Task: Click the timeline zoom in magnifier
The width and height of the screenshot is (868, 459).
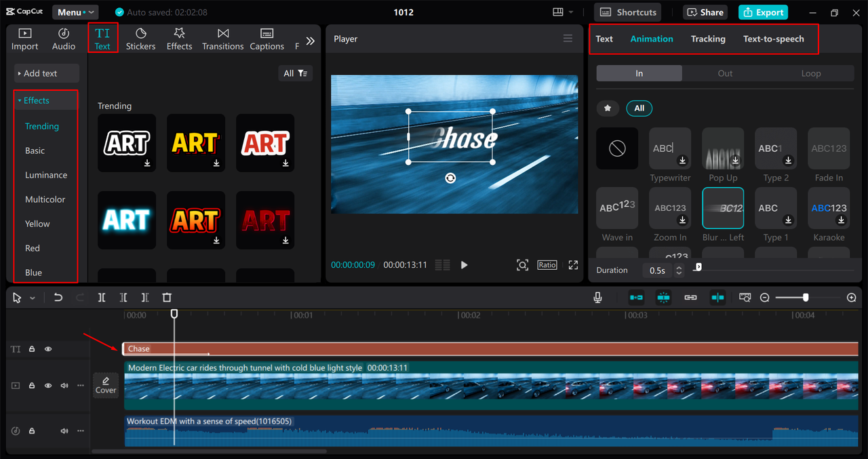Action: coord(852,298)
